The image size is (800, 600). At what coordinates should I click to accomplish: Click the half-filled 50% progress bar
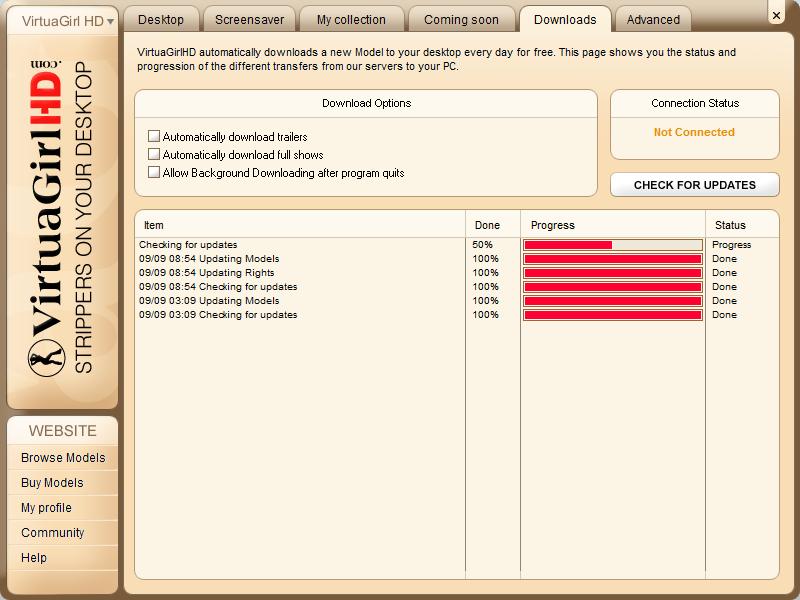(x=613, y=245)
